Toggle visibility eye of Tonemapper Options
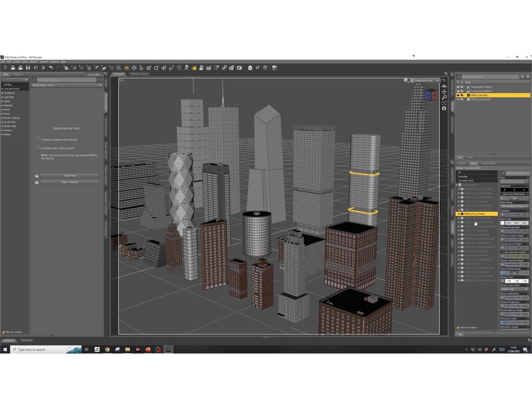 (458, 87)
